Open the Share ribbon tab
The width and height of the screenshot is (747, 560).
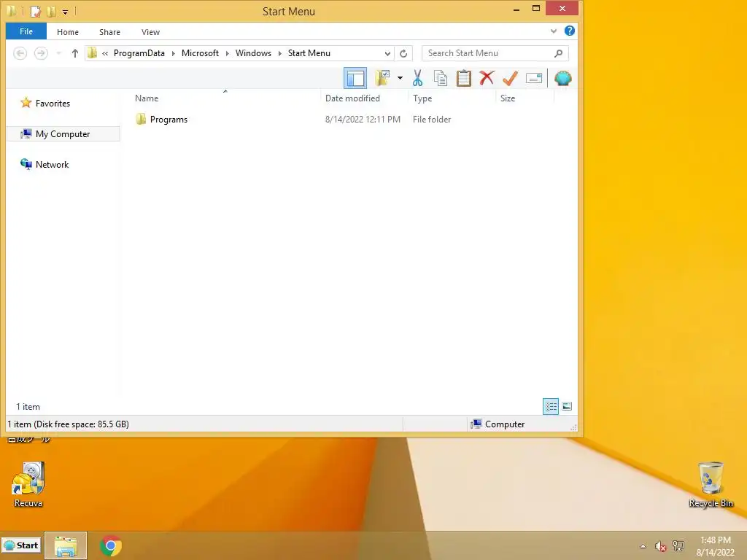click(109, 32)
